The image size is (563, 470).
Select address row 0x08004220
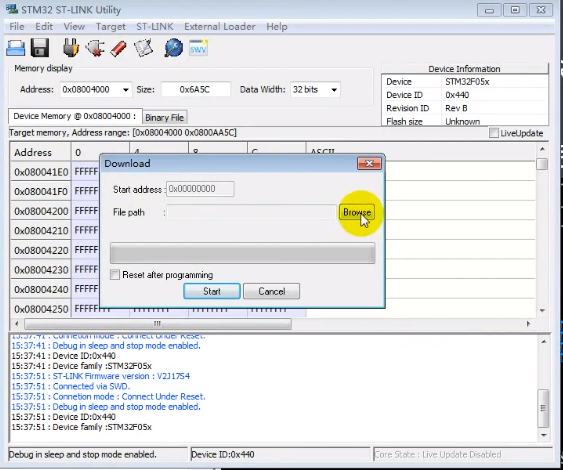click(x=41, y=250)
